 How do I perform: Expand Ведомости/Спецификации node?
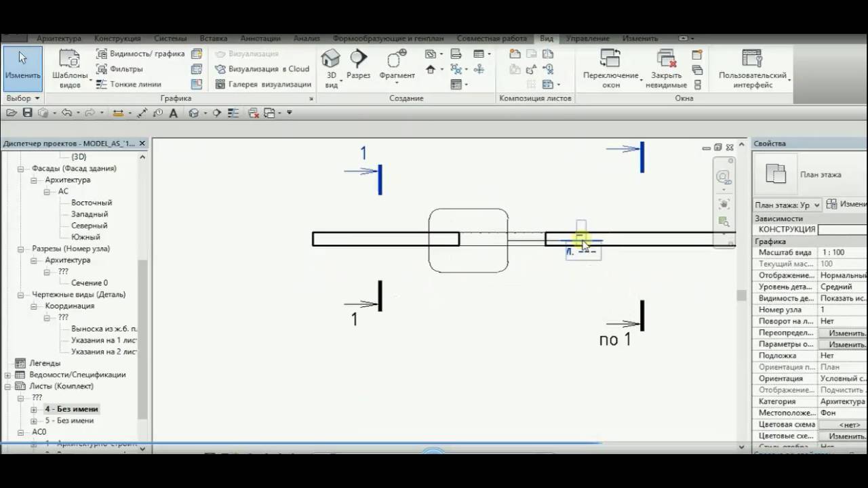click(x=7, y=375)
